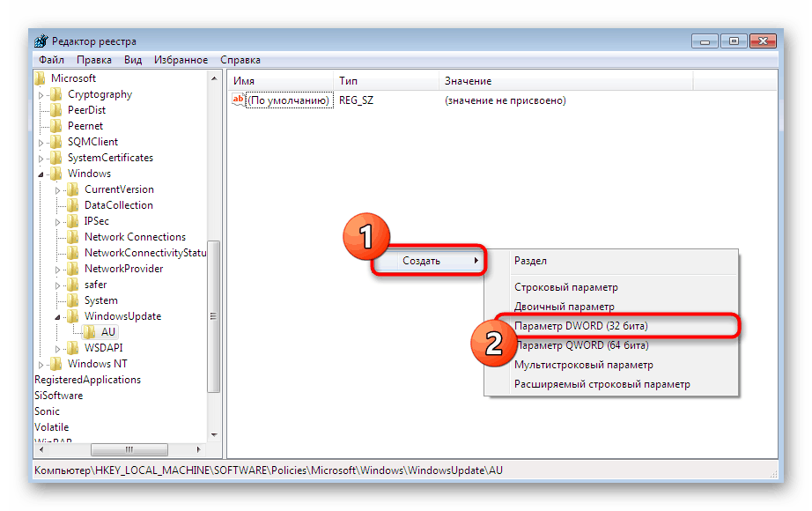
Task: Expand the WSDAPI key
Action: 57,349
